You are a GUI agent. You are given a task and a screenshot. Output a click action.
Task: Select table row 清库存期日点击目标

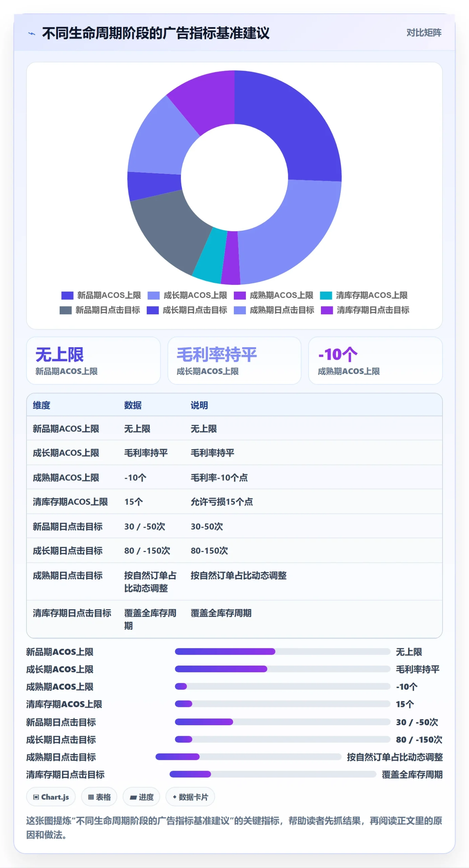[x=234, y=619]
